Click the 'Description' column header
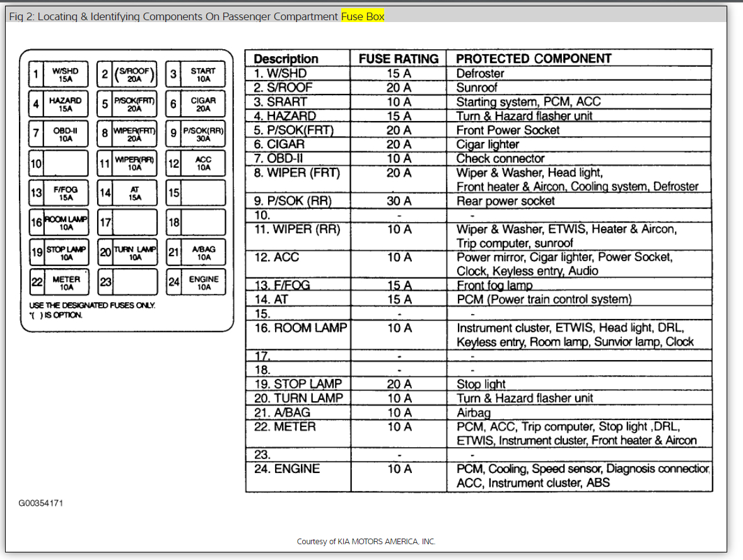Image resolution: width=743 pixels, height=560 pixels. [x=286, y=59]
